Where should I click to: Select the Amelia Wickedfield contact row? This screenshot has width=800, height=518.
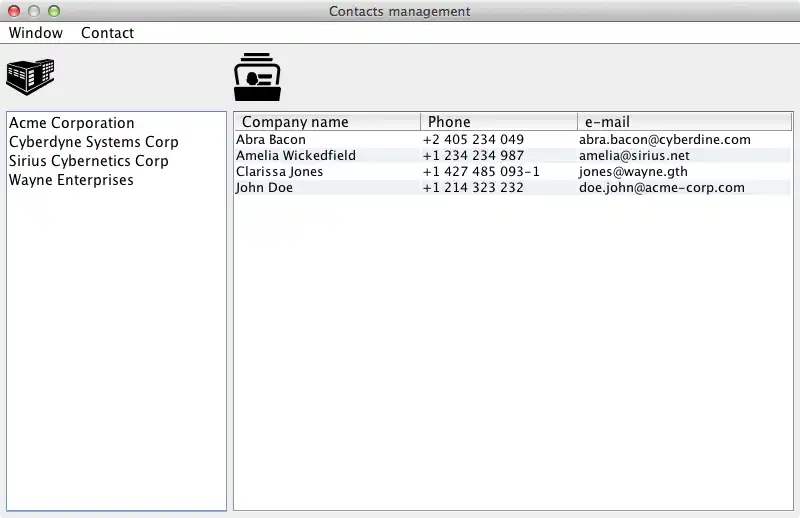(296, 156)
